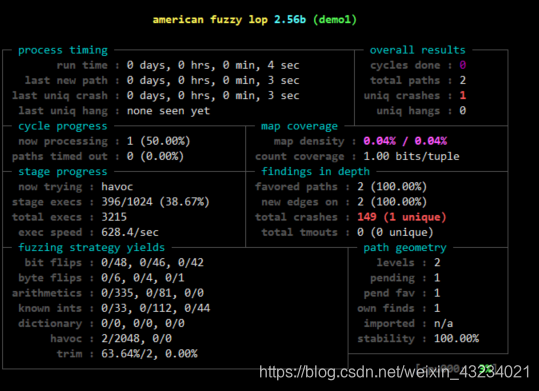
Task: Click byte flips '0/6, 0/4, 0/1'
Action: tap(143, 278)
